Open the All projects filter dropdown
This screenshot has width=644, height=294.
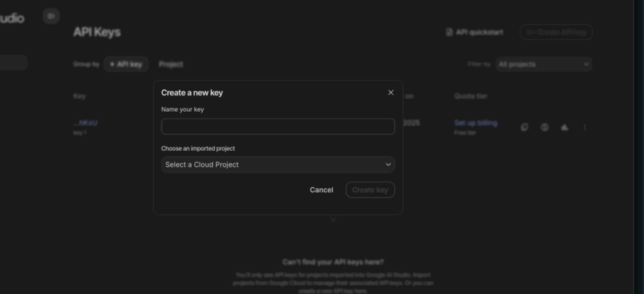pos(543,64)
